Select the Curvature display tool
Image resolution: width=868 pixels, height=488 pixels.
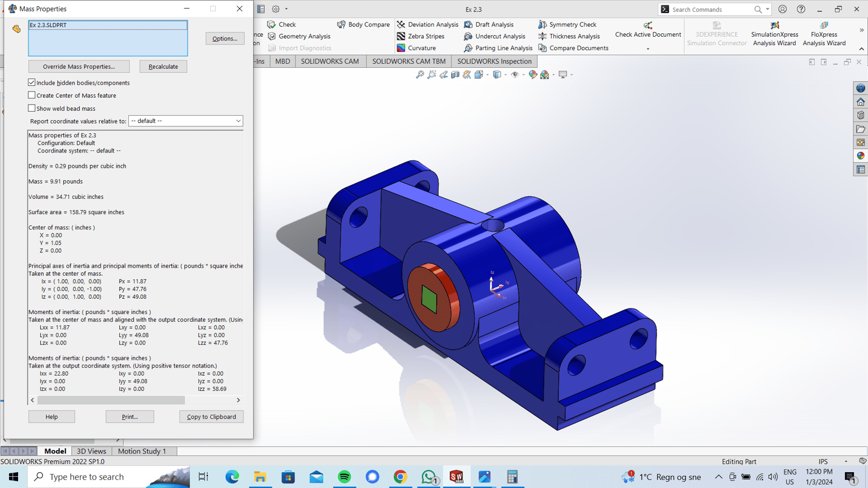tap(416, 48)
